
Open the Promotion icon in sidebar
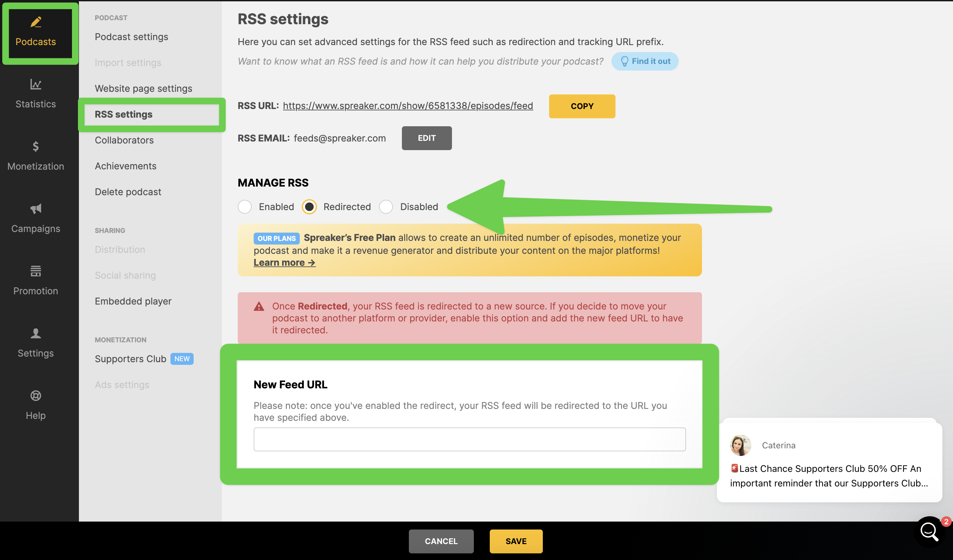pyautogui.click(x=36, y=271)
